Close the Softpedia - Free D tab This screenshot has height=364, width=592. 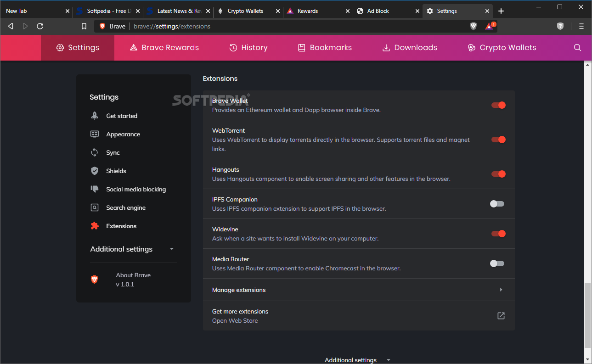tap(138, 11)
